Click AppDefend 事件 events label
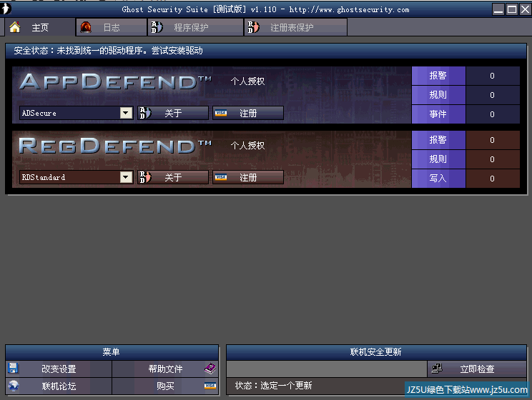Screen dimensions: 532x400 [438, 114]
